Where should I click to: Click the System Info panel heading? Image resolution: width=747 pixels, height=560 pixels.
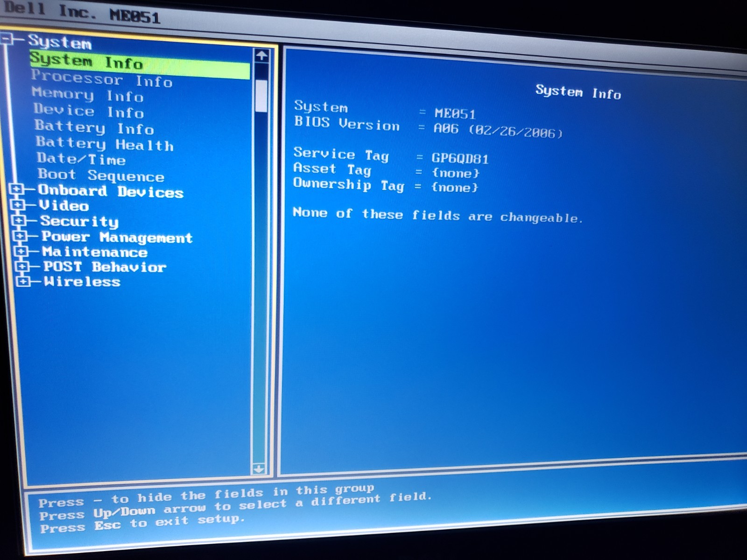click(x=578, y=92)
